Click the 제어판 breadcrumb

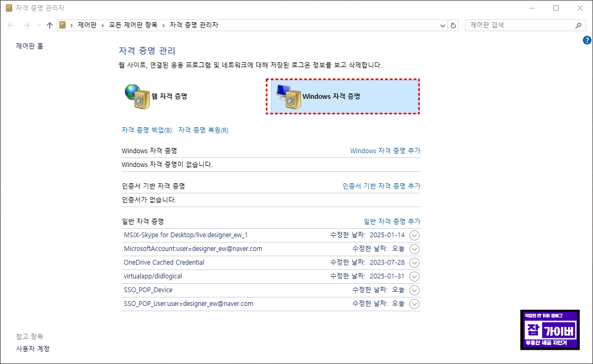coord(87,25)
